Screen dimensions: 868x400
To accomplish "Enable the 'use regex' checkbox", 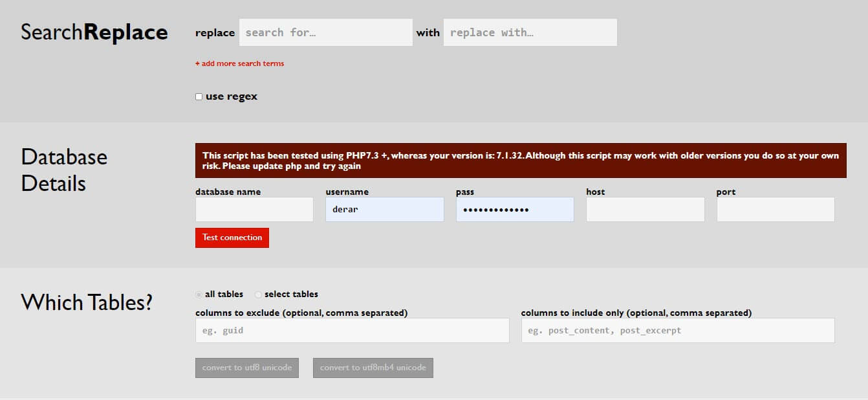I will click(199, 97).
